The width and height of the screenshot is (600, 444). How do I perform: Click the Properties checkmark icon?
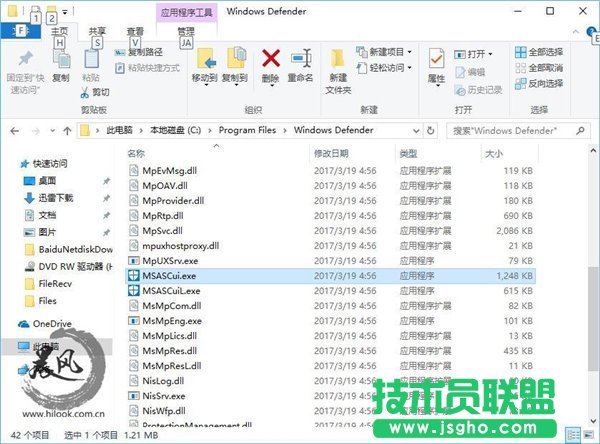tap(436, 59)
